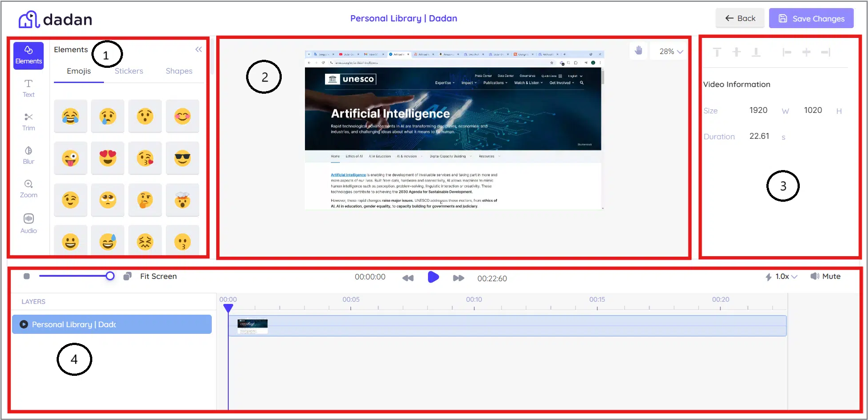Viewport: 868px width, 420px height.
Task: Open the Text tool
Action: pos(28,88)
